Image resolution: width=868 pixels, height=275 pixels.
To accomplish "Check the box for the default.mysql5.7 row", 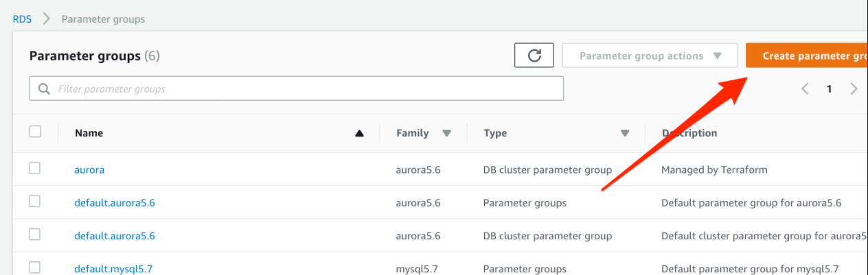I will click(x=35, y=267).
